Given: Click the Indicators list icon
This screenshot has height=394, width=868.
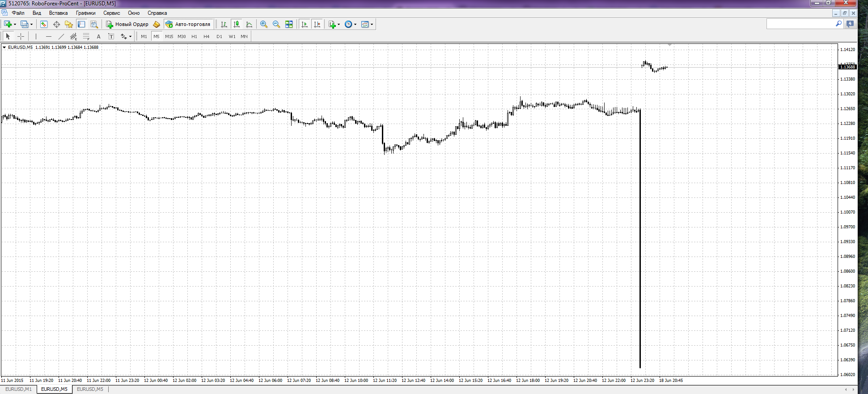Looking at the screenshot, I should coord(332,24).
